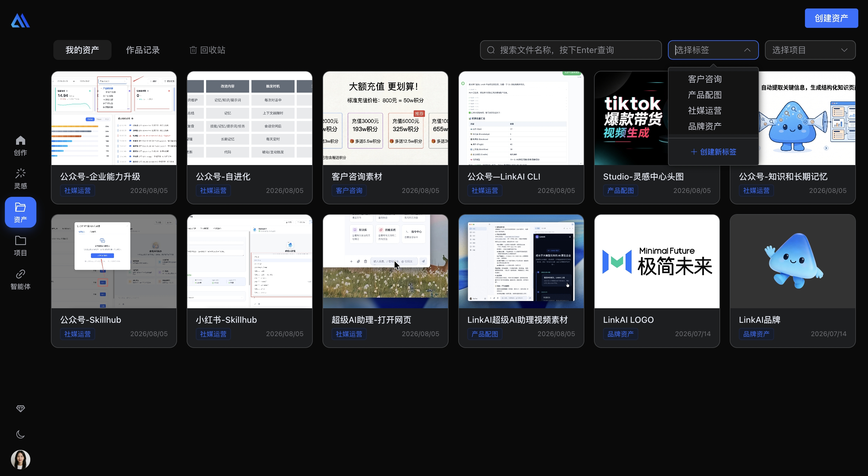Click 社媒运营 tag on 公众号-知识和长期记忆
Image resolution: width=868 pixels, height=476 pixels.
(756, 190)
